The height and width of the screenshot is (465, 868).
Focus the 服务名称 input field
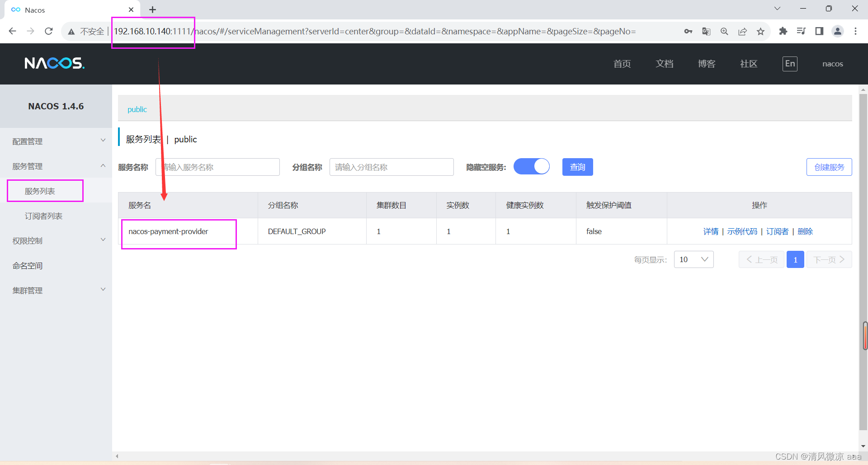[x=217, y=167]
